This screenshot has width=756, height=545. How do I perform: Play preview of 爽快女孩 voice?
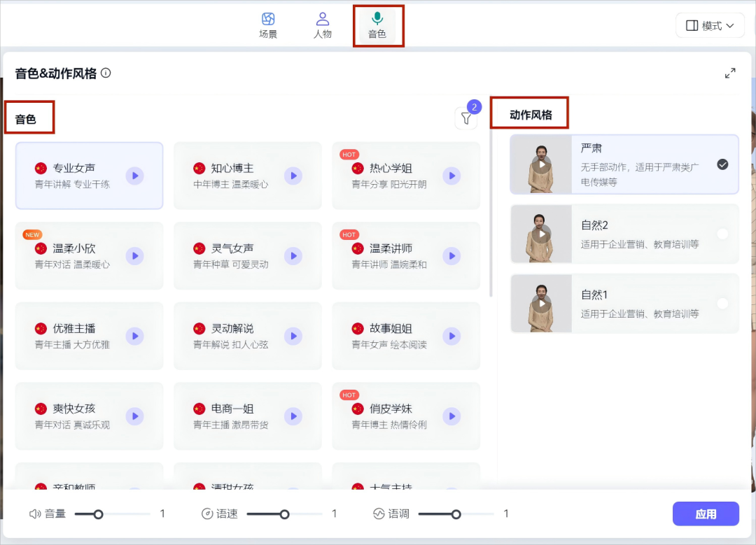135,416
